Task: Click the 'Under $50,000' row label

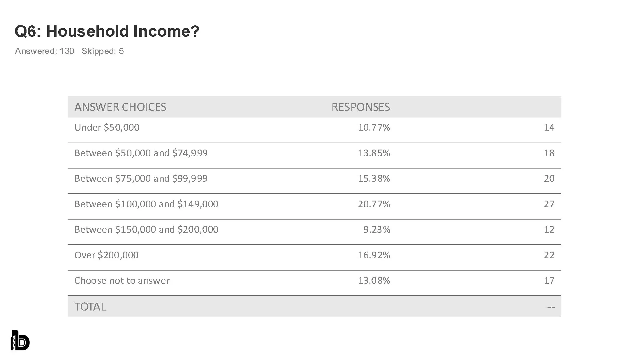Action: pyautogui.click(x=107, y=127)
